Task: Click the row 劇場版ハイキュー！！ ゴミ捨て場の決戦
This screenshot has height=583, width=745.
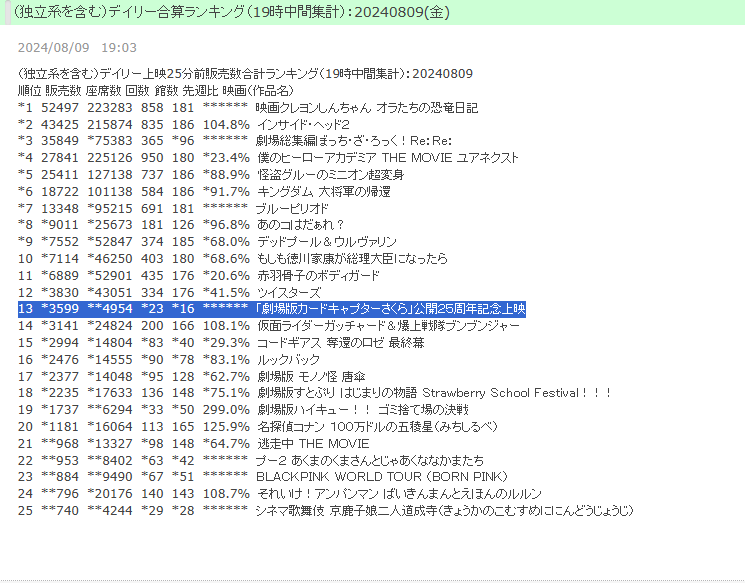Action: click(243, 410)
